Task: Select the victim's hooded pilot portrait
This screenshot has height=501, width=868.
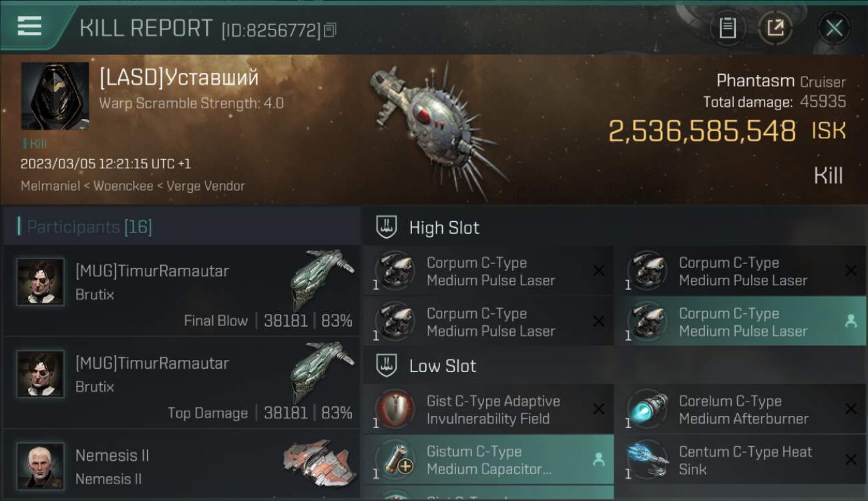Action: 55,96
